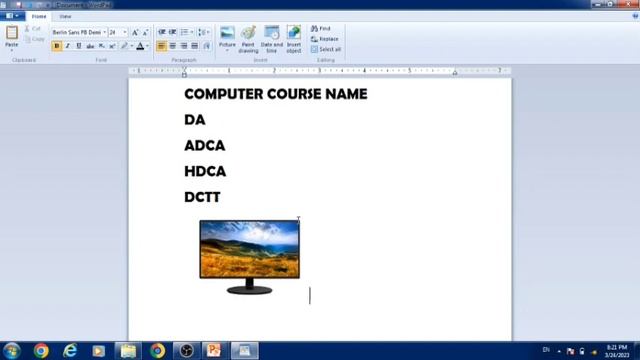
Task: Toggle Strikethrough formatting
Action: tap(90, 46)
